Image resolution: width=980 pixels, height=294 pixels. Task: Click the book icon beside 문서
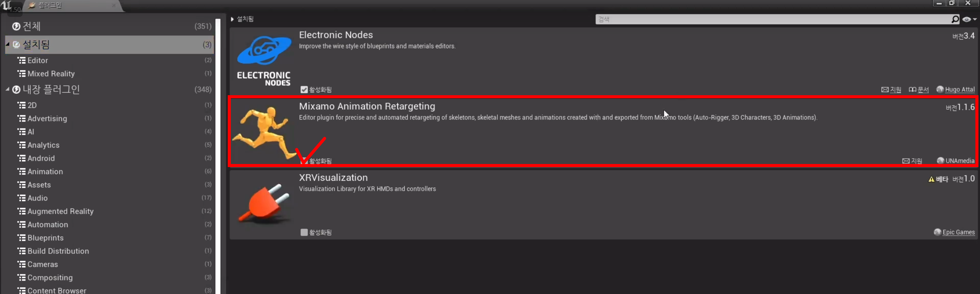coord(912,89)
